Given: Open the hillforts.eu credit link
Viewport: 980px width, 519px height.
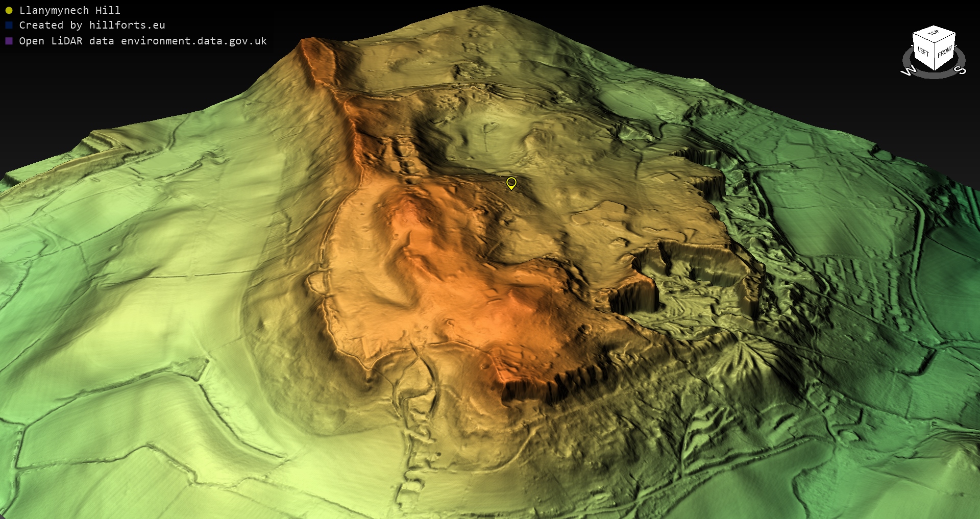Looking at the screenshot, I should [127, 26].
